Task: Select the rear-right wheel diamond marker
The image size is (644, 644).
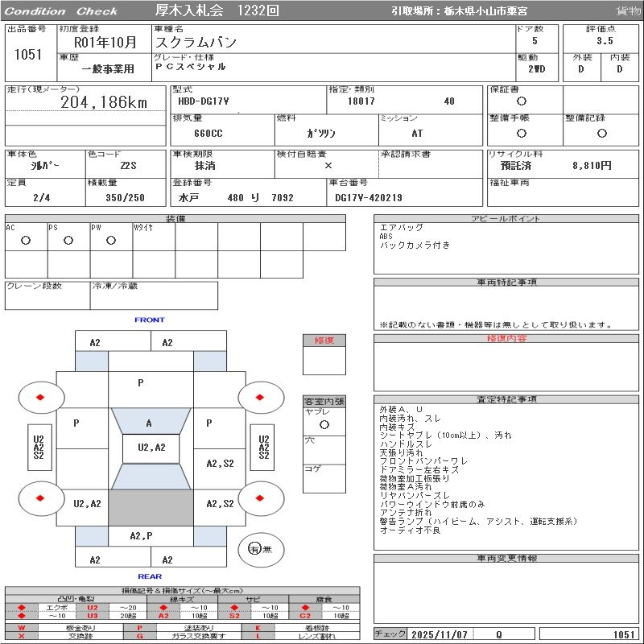Action: point(259,497)
